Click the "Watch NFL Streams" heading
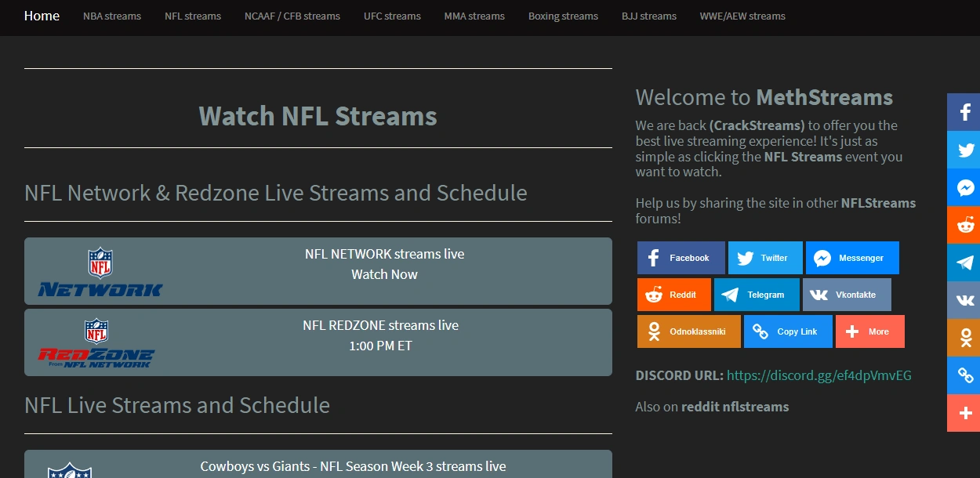 [318, 116]
